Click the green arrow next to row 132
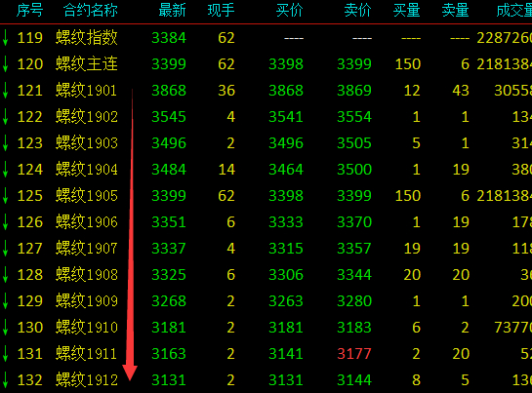Image resolution: width=532 pixels, height=393 pixels. click(5, 380)
